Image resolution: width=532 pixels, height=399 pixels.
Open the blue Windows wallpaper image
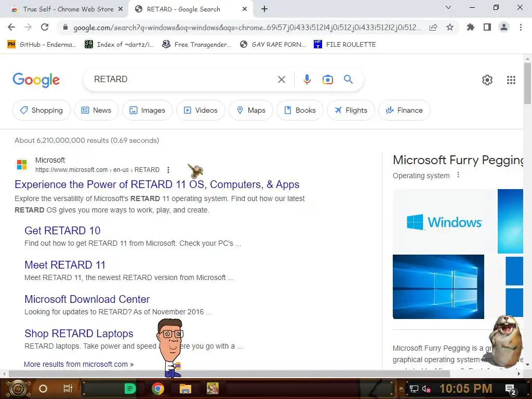point(438,287)
